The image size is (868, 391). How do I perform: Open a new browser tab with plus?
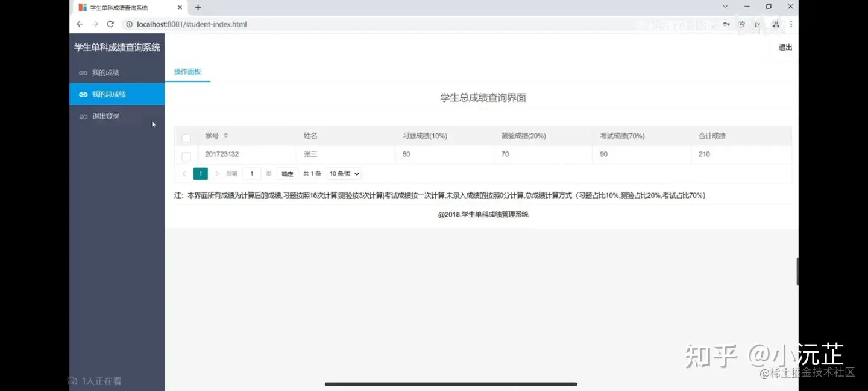(x=198, y=7)
